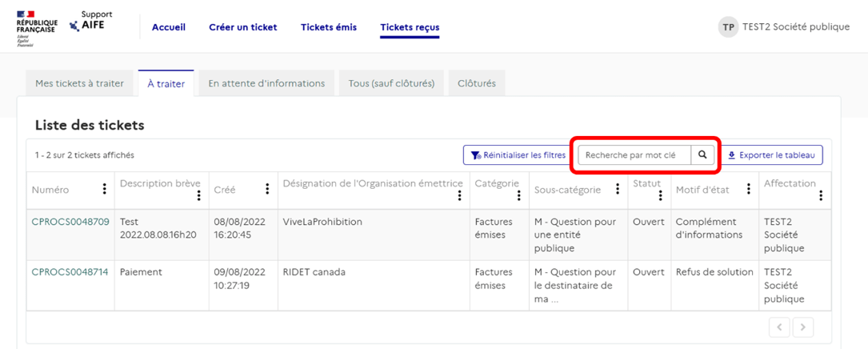The width and height of the screenshot is (868, 349).
Task: Open the Sous-catégorie column options menu
Action: [618, 190]
